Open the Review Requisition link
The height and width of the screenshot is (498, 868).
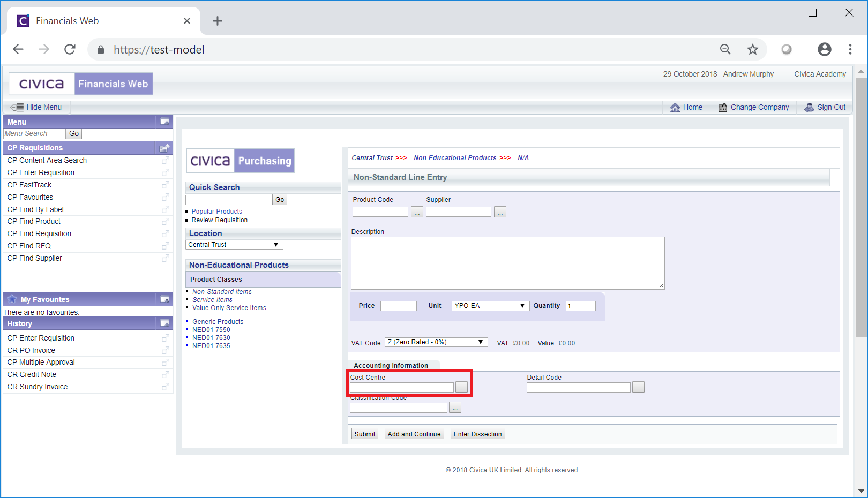point(220,220)
